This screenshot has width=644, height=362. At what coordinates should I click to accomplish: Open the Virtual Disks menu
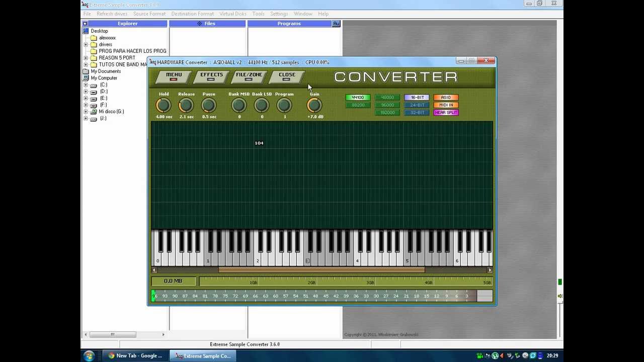232,14
